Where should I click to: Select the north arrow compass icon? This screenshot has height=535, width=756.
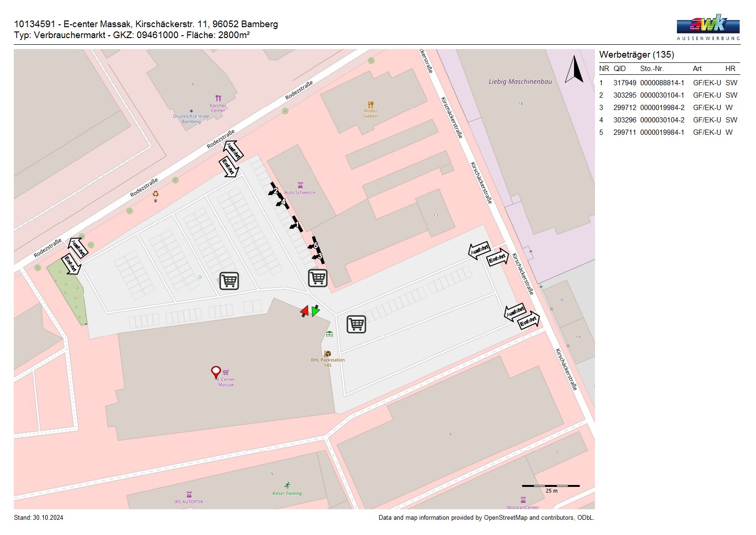(574, 70)
